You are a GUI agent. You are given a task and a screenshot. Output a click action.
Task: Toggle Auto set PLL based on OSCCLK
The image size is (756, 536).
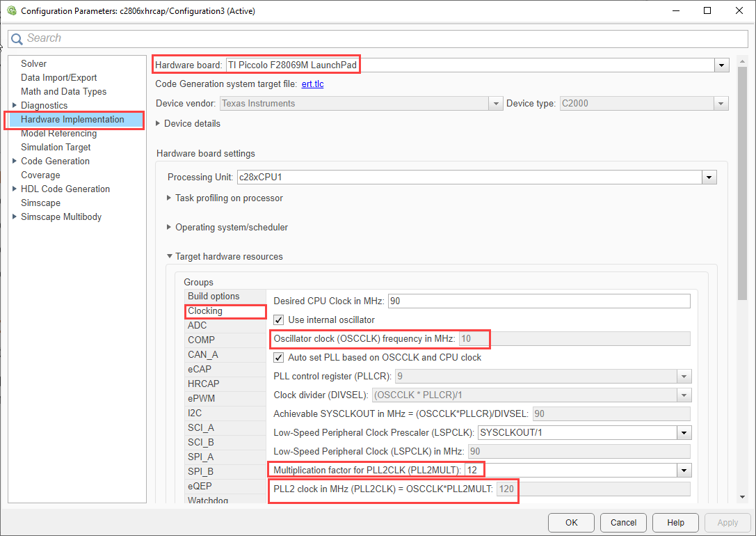click(278, 357)
